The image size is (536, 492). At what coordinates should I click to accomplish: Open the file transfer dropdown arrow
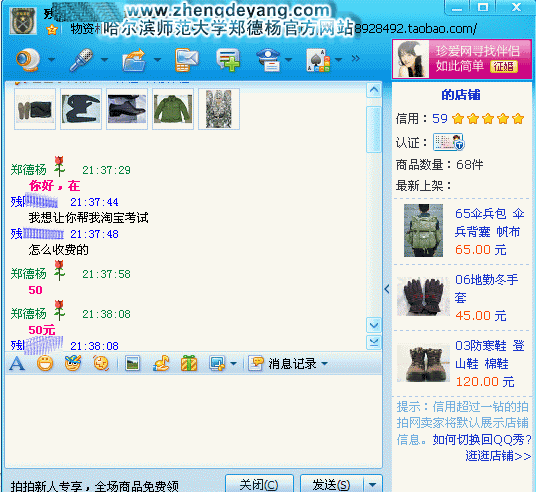(157, 60)
